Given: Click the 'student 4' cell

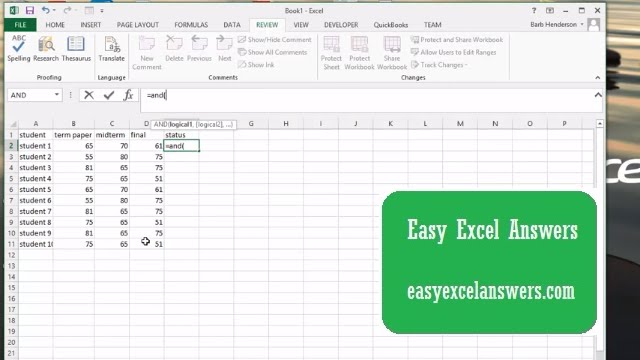Looking at the screenshot, I should point(36,178).
